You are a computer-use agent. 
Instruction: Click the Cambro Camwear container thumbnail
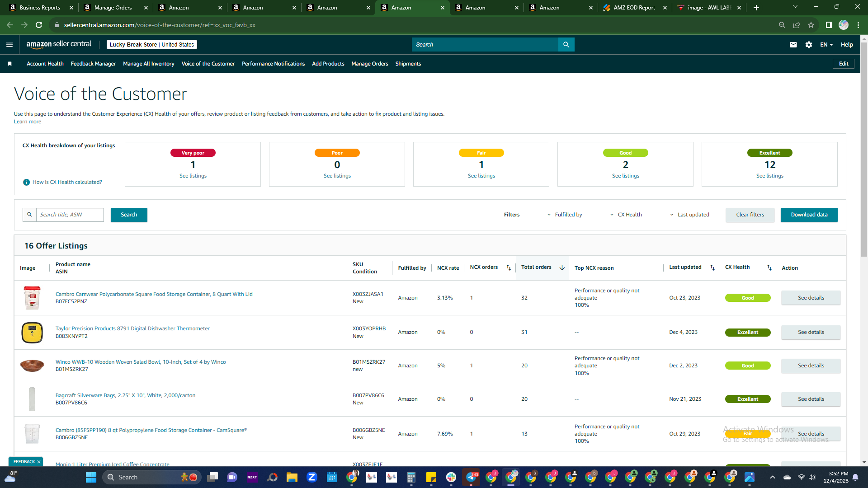pos(32,298)
